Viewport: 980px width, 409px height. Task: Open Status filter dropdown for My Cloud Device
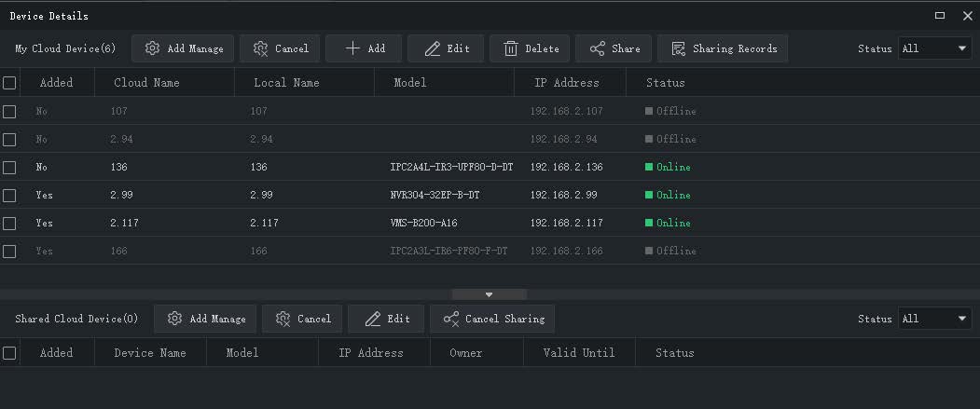(x=934, y=48)
